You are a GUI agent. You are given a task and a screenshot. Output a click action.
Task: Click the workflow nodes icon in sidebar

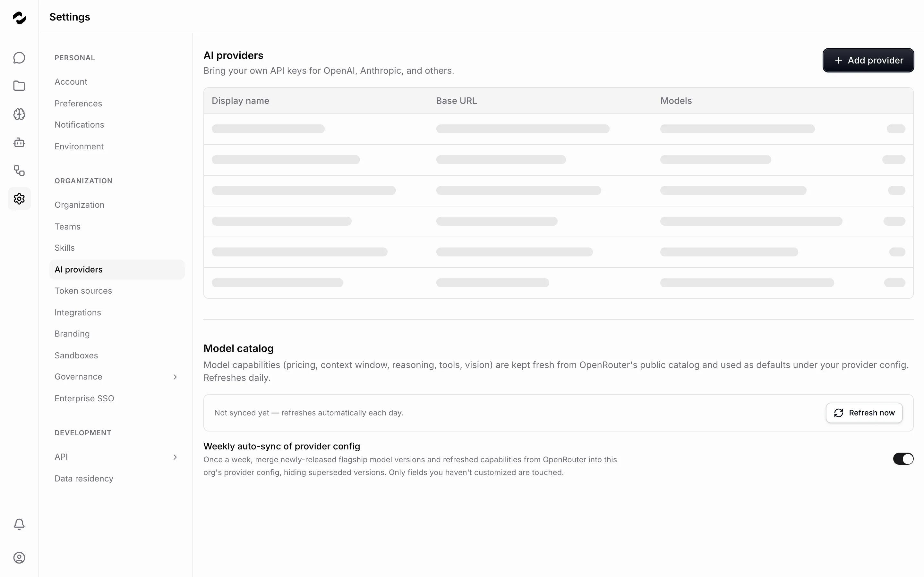coord(19,171)
